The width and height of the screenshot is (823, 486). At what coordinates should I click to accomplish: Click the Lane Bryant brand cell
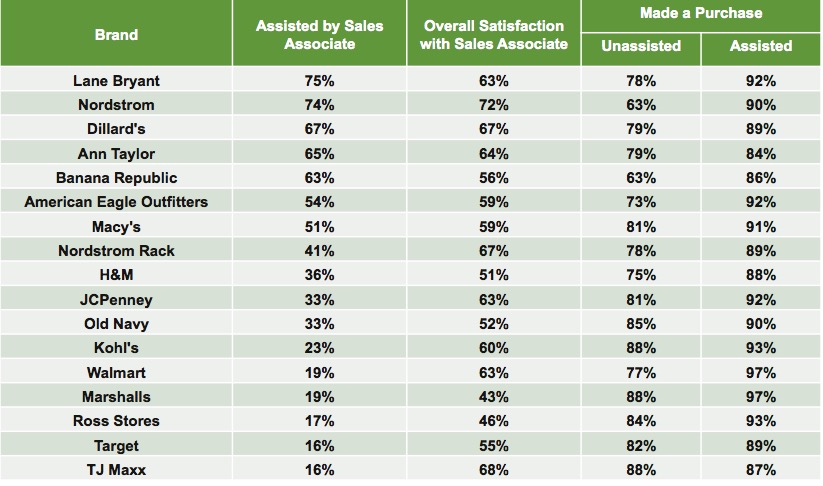[116, 80]
